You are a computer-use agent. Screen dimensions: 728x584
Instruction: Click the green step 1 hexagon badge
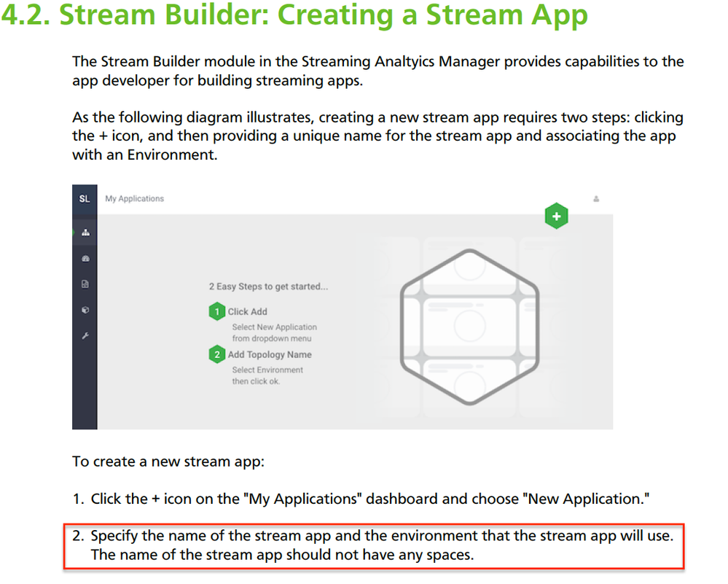tap(217, 312)
